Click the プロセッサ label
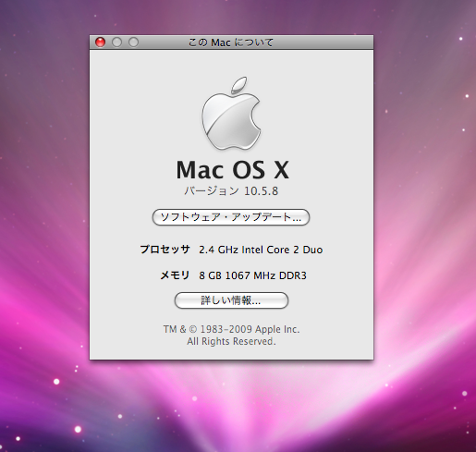476x452 pixels. [165, 250]
